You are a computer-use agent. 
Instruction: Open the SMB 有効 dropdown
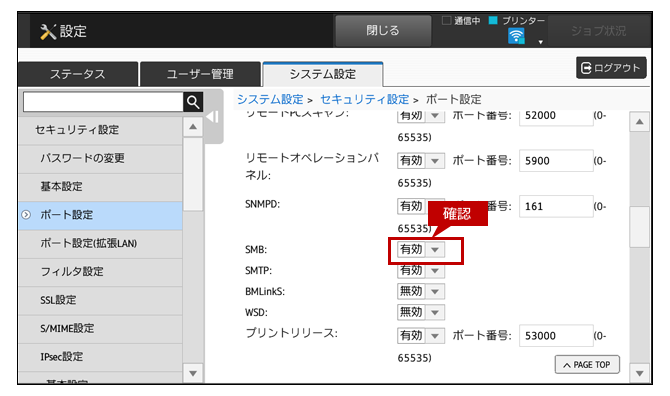[x=421, y=249]
